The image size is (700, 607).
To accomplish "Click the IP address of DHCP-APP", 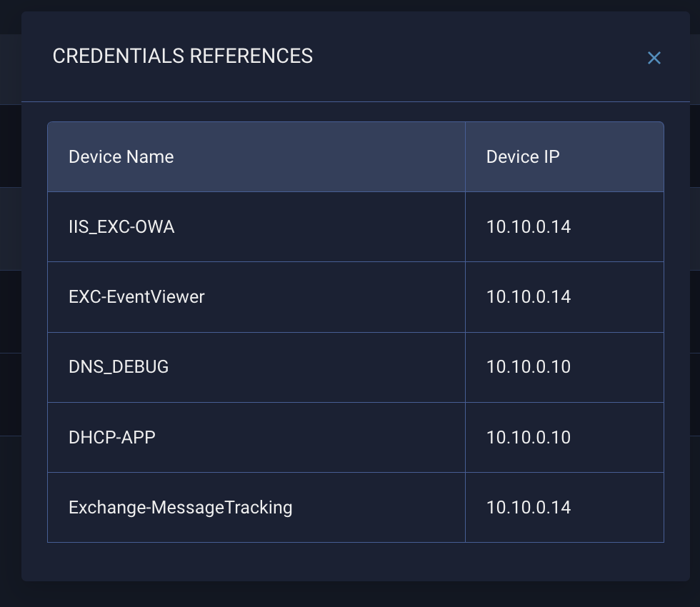I will click(x=529, y=437).
